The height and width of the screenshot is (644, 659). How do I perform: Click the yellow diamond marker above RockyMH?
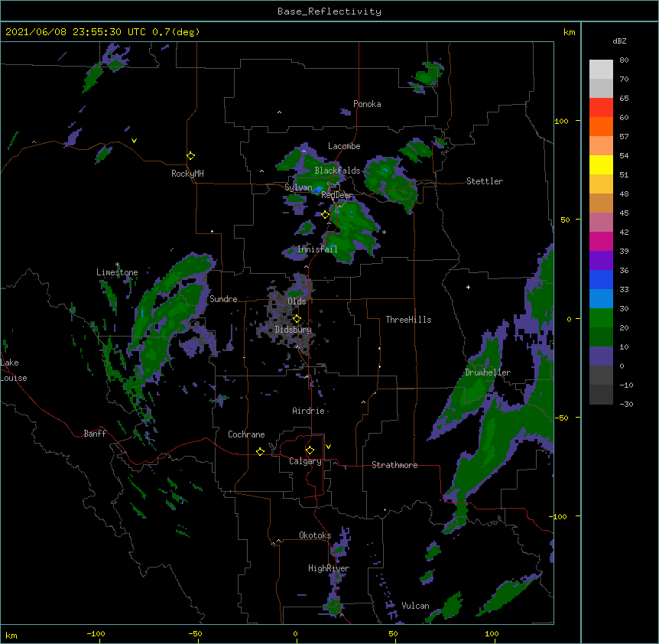pyautogui.click(x=190, y=155)
